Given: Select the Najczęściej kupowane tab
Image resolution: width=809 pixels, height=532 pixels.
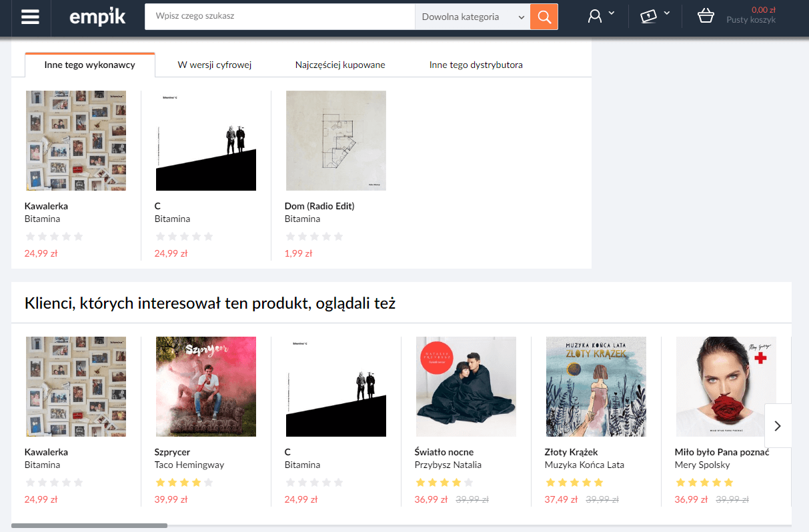Looking at the screenshot, I should (340, 65).
